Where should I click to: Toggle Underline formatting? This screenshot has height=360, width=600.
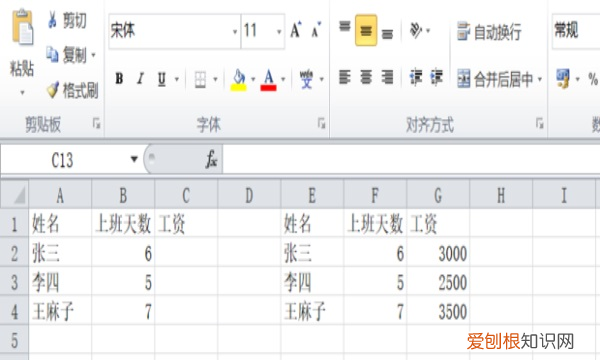(x=162, y=79)
